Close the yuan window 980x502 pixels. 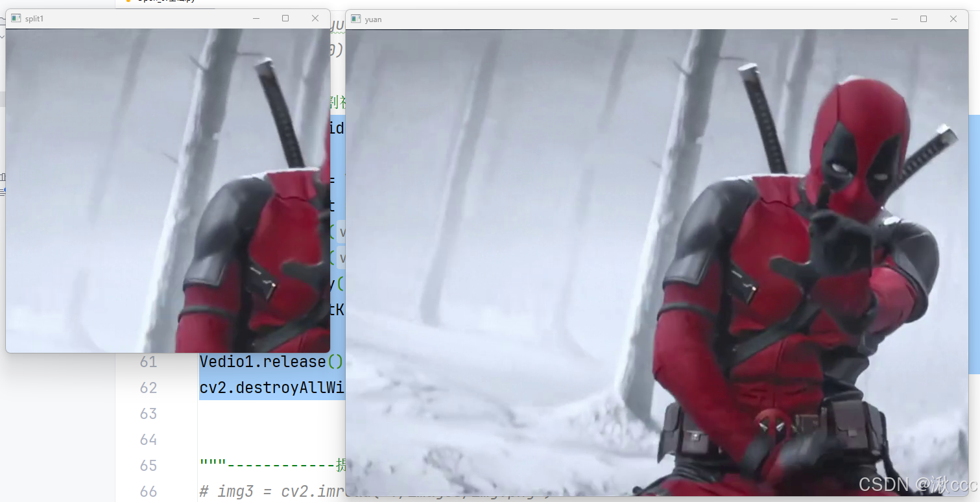point(953,19)
